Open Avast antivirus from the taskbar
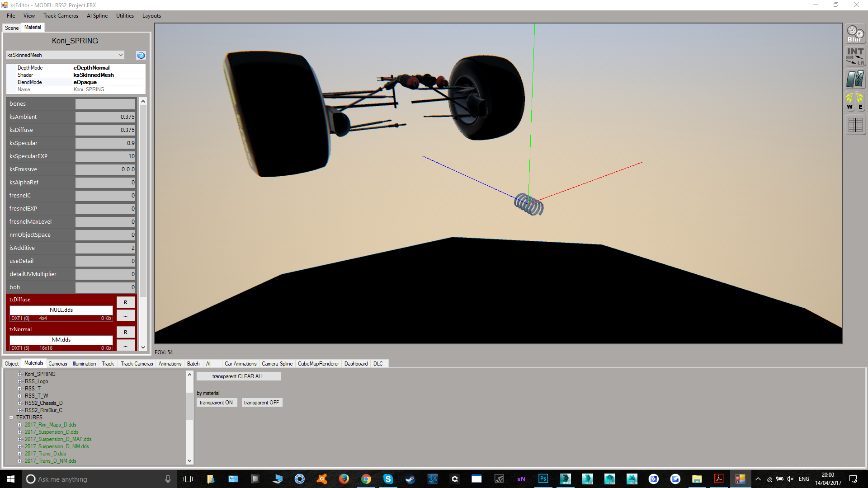868x488 pixels. (322, 479)
